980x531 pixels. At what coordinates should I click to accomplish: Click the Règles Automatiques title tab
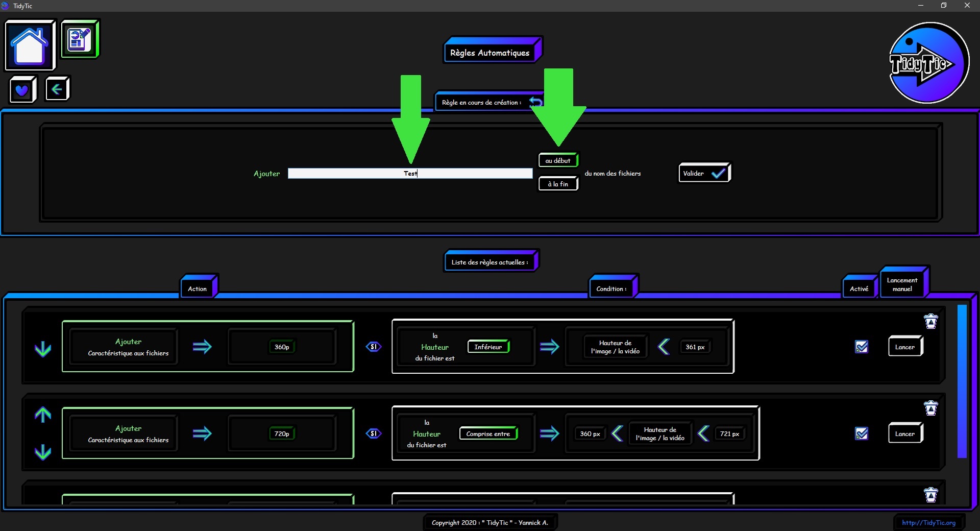click(x=492, y=51)
